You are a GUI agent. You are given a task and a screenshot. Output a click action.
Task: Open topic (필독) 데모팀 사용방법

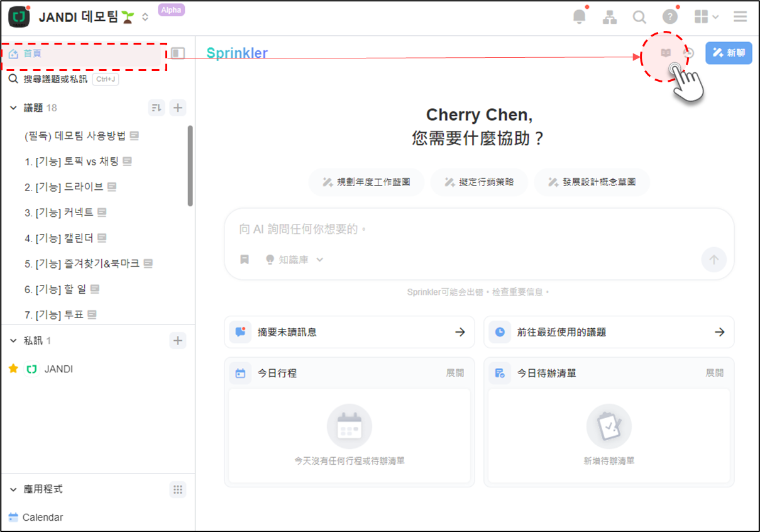pos(82,136)
